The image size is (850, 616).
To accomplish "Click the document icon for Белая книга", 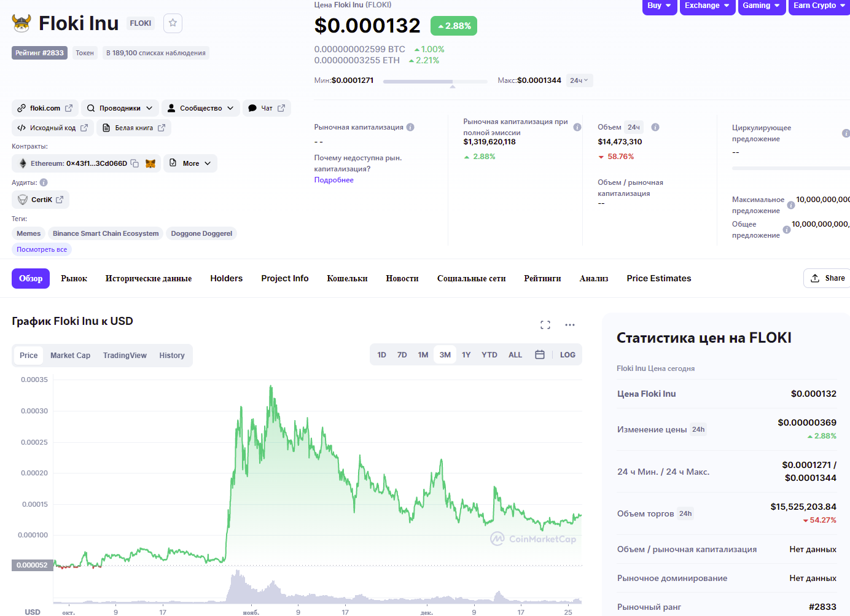I will (x=106, y=128).
